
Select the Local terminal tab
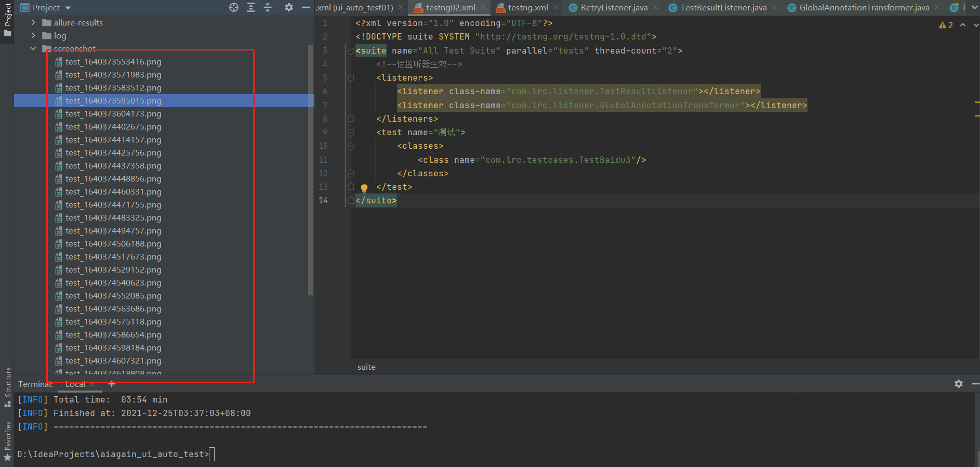75,384
